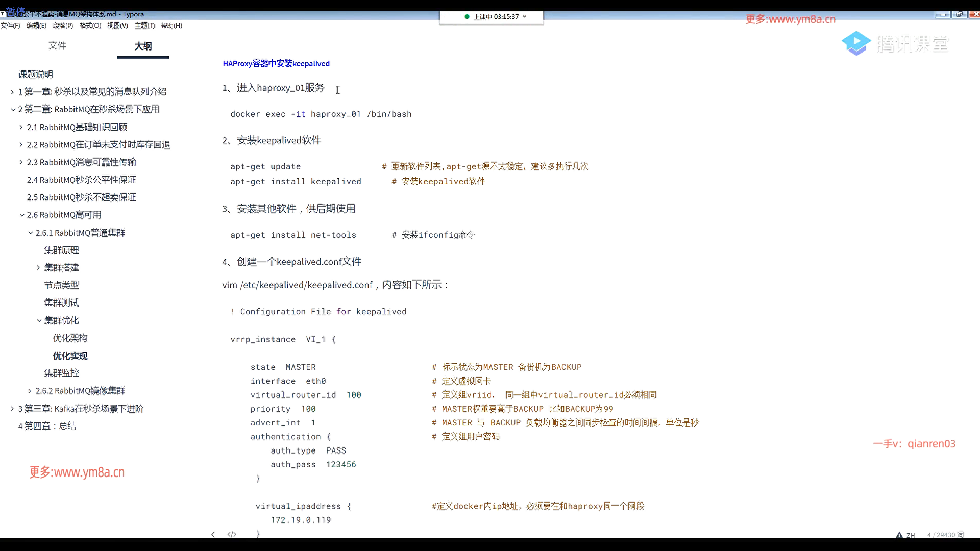This screenshot has height=551, width=980.
Task: Go to 2.4 RabbitMQ秒杀公平性保证 heading
Action: [x=81, y=180]
